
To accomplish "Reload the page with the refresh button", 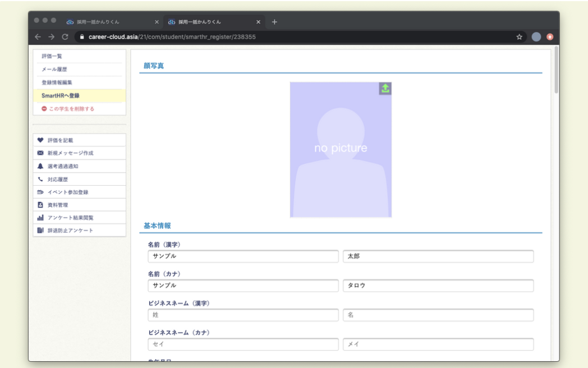I will (65, 37).
